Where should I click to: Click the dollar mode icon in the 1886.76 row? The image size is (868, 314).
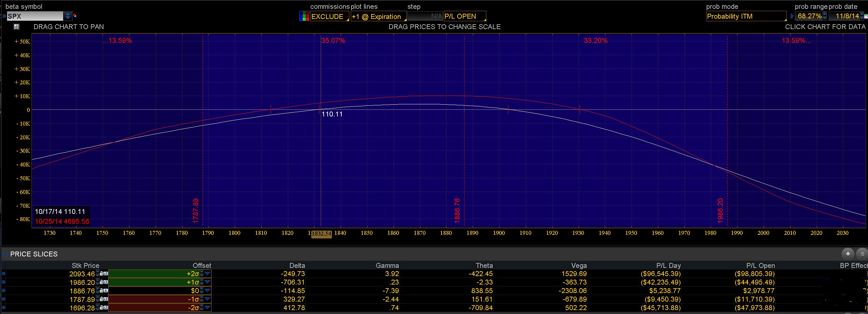(106, 290)
